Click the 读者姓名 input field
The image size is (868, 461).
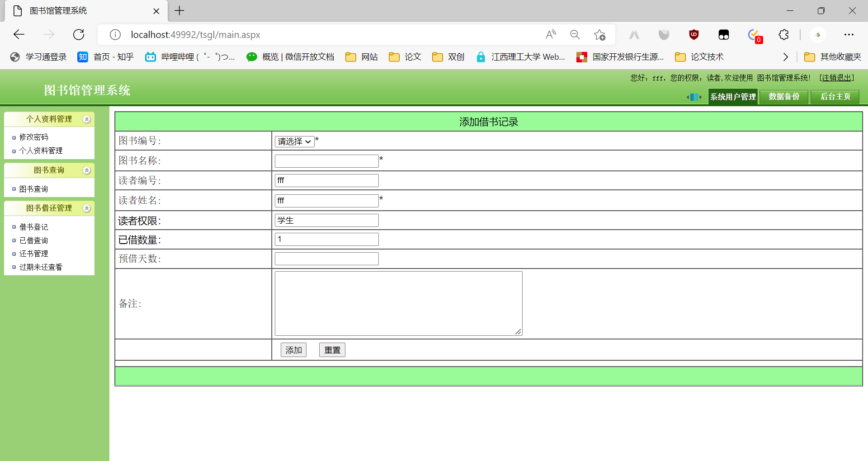[x=326, y=201]
